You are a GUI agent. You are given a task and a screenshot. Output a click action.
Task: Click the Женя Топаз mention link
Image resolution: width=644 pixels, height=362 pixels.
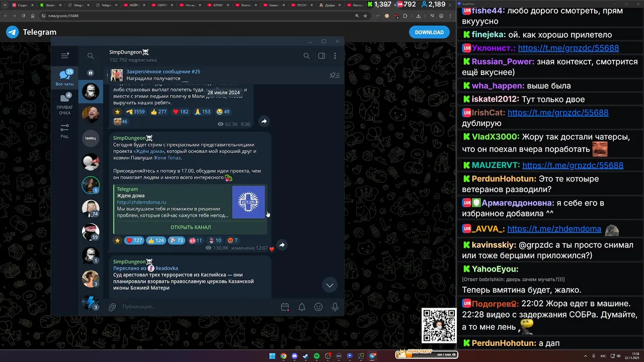click(168, 157)
